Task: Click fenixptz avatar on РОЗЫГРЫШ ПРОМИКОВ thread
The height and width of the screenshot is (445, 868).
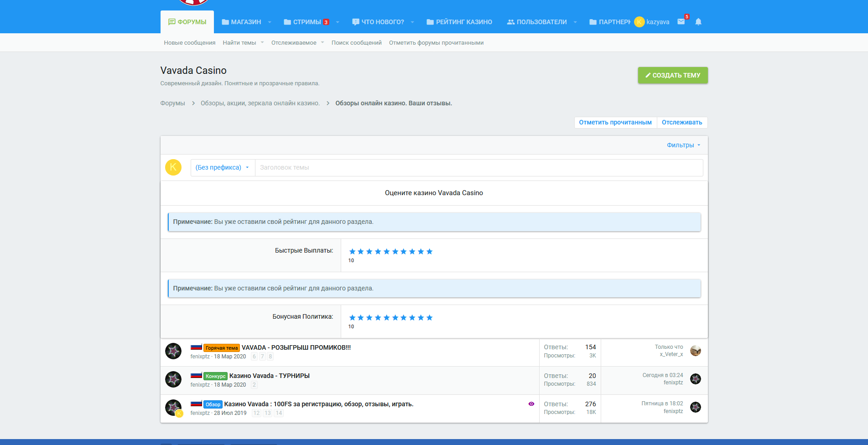Action: pos(173,351)
